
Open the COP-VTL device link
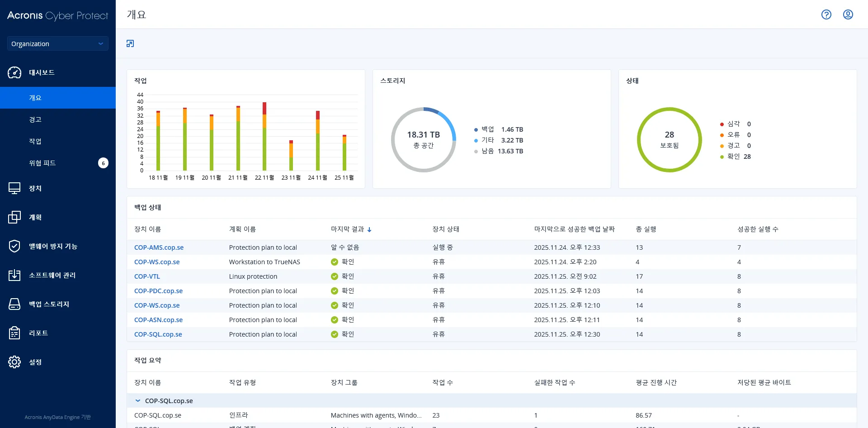(x=147, y=276)
